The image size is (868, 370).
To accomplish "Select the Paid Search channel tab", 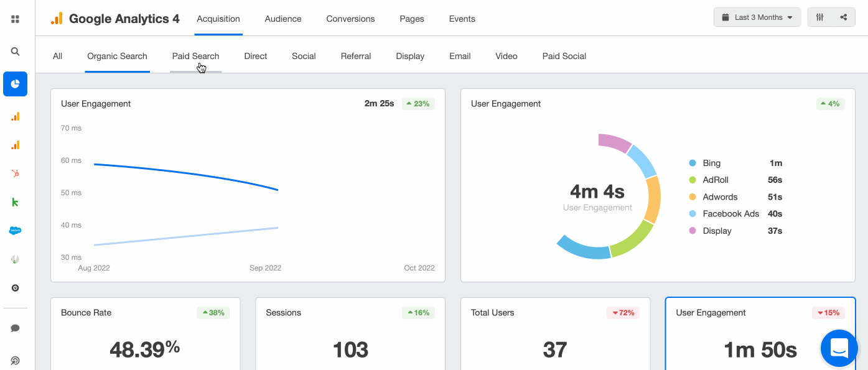I will coord(195,56).
